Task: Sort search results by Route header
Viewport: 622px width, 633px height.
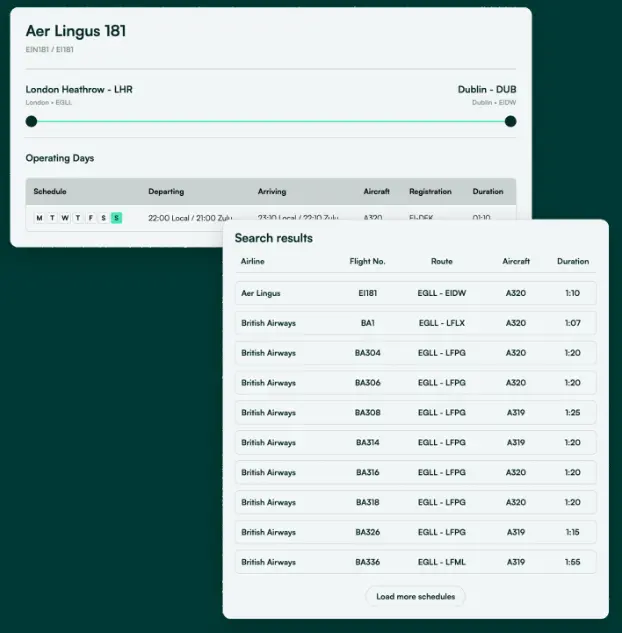Action: [441, 262]
